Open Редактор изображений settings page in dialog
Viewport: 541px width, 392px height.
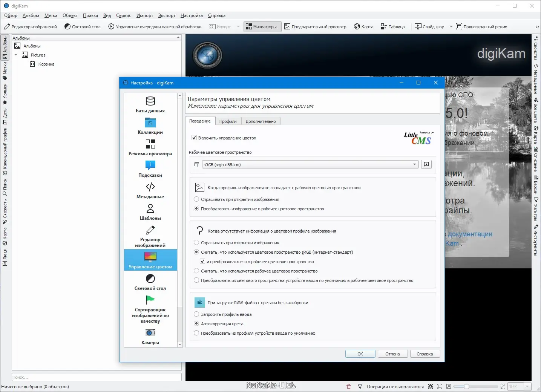pyautogui.click(x=150, y=236)
